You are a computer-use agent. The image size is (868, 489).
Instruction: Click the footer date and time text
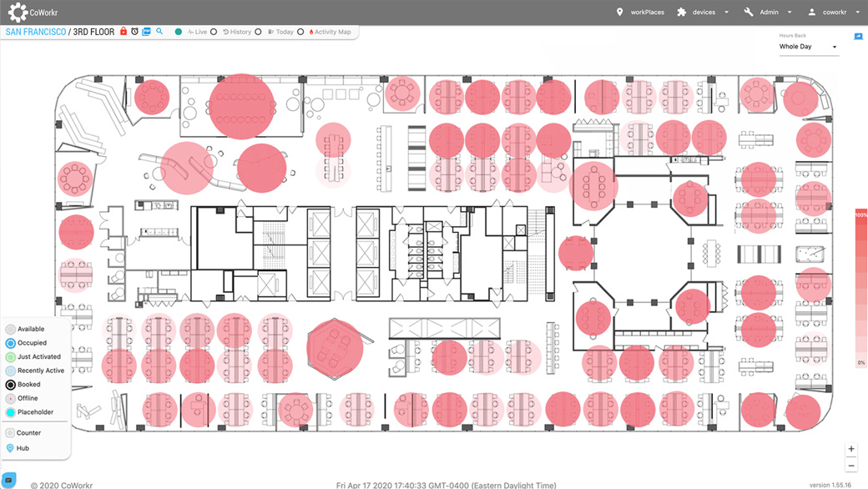pos(447,485)
